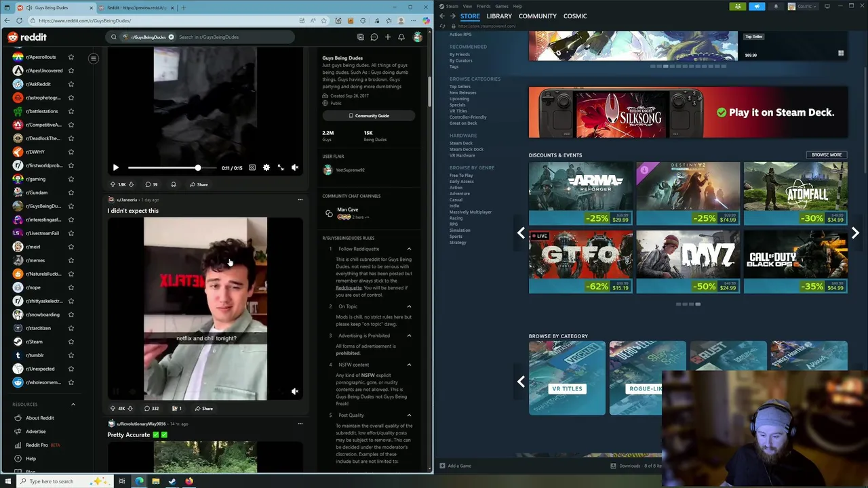Viewport: 868px width, 488px height.
Task: Collapse the NSFW content rule
Action: coord(409,365)
